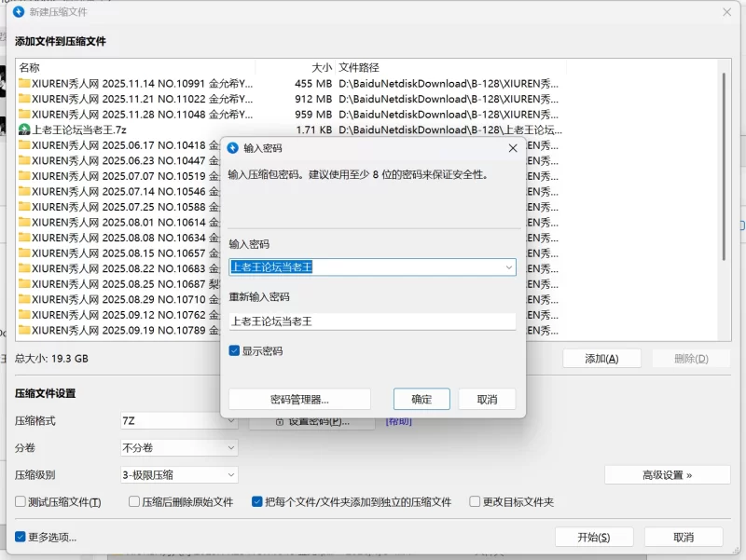This screenshot has height=560, width=746.
Task: Click 确定 in password dialog
Action: [x=421, y=400]
